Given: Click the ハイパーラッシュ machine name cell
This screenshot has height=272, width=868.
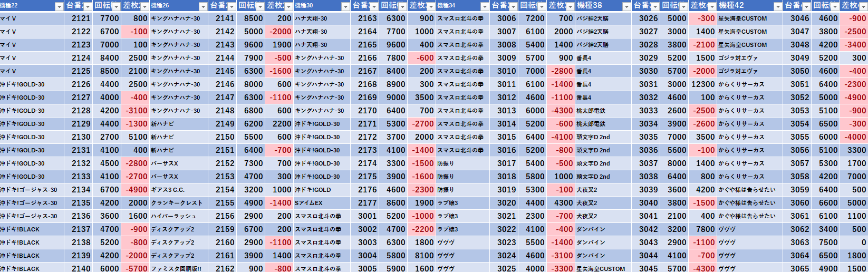Looking at the screenshot, I should pyautogui.click(x=179, y=216).
